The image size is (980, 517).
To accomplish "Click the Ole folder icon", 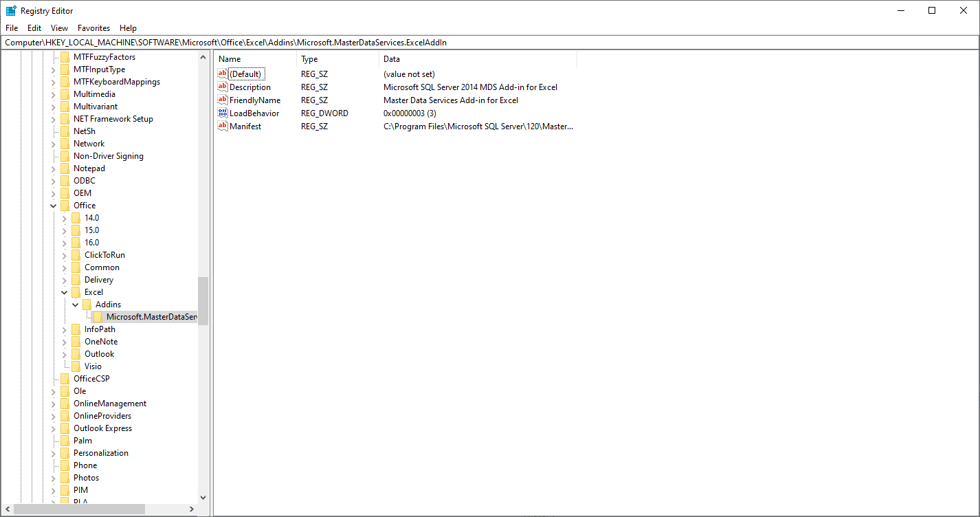I will (x=65, y=391).
